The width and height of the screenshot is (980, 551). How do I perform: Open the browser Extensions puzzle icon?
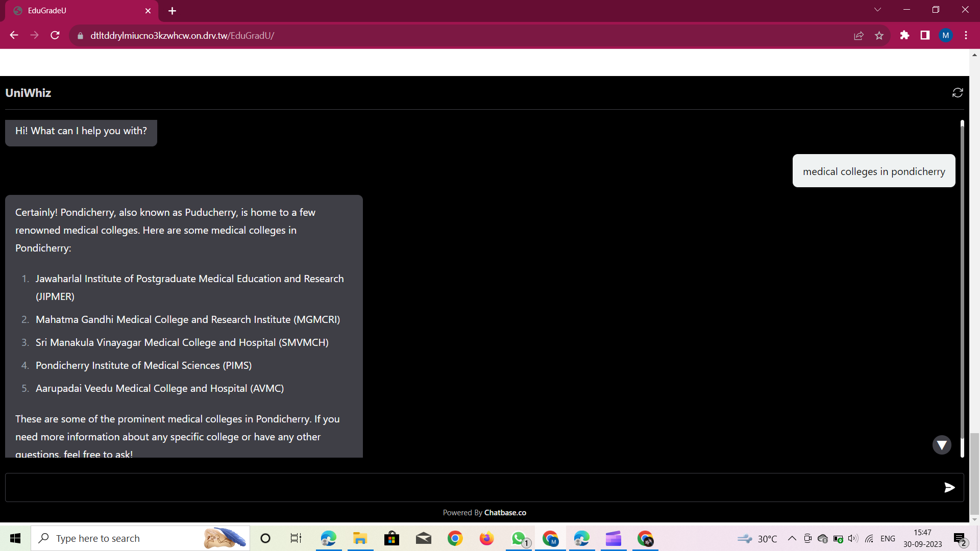[x=904, y=35]
